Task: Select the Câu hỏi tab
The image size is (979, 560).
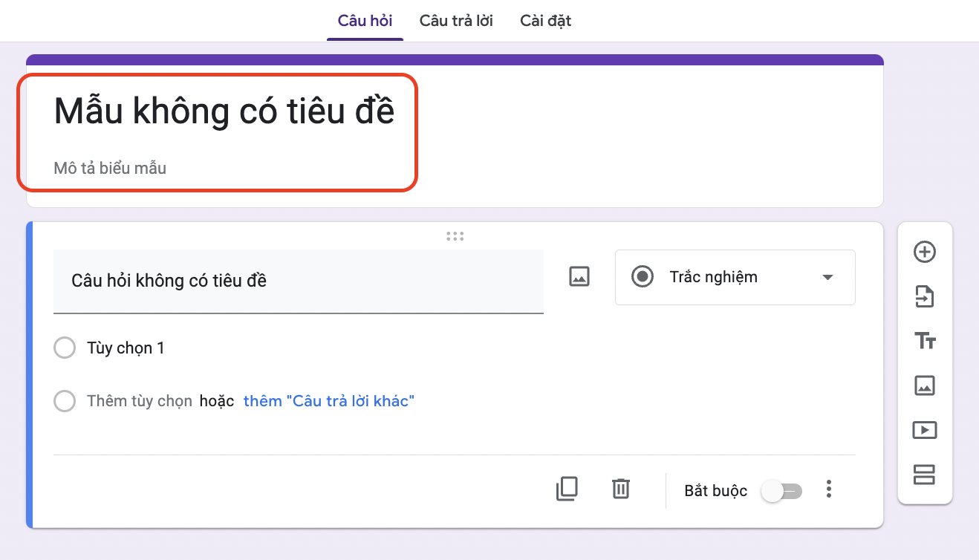Action: (x=365, y=20)
